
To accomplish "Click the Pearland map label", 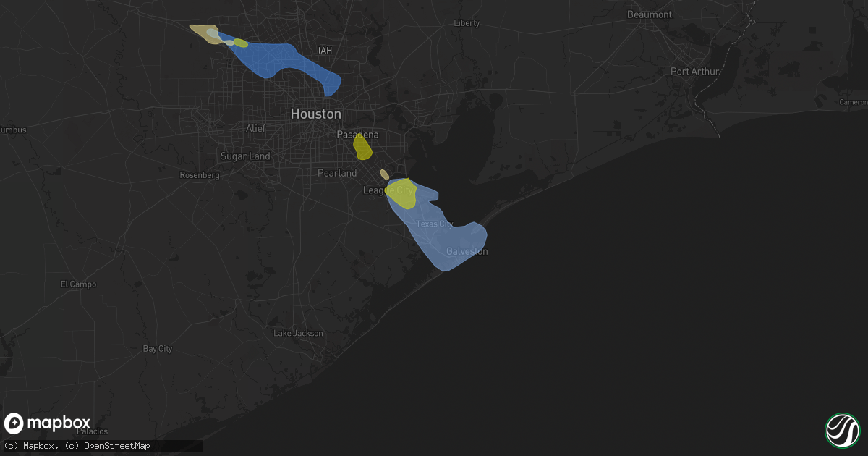I will [x=338, y=173].
